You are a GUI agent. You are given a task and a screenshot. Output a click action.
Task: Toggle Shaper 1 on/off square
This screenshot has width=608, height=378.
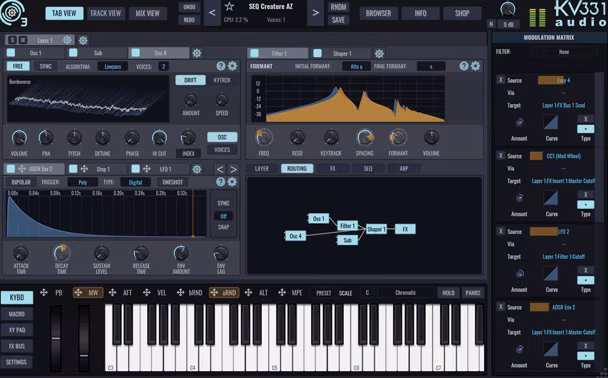[317, 53]
